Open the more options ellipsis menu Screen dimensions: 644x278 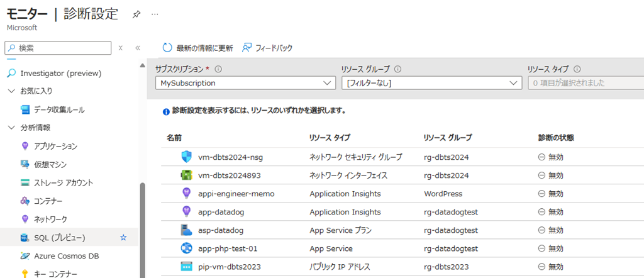(x=155, y=14)
